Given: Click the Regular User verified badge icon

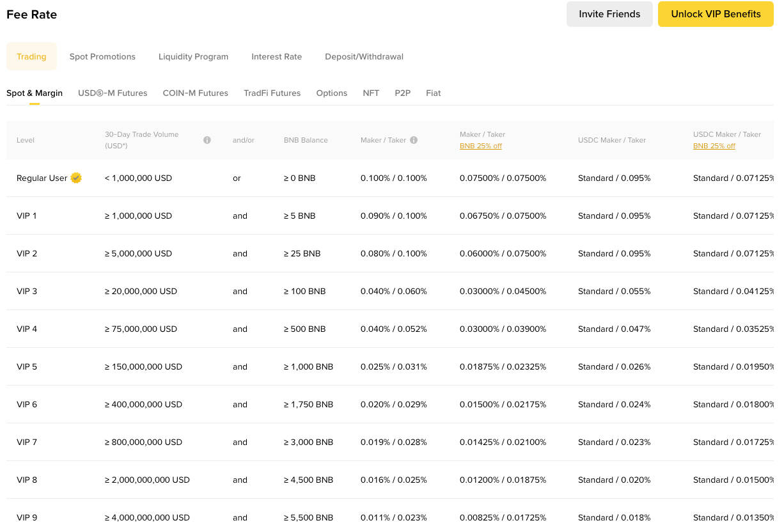Looking at the screenshot, I should pyautogui.click(x=76, y=178).
